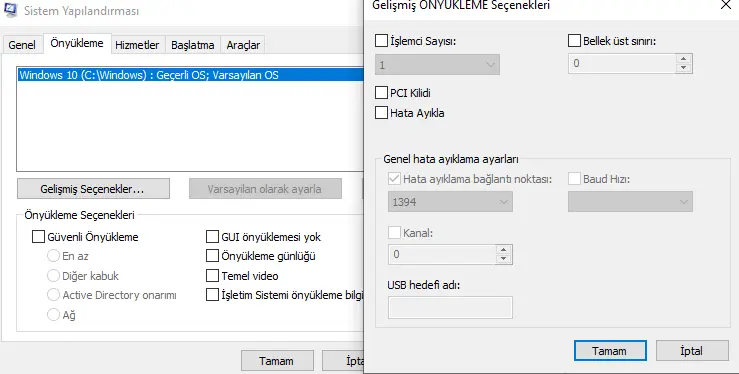Screen dimensions: 739x374
Task: Switch to the Hizmetler tab
Action: click(137, 45)
